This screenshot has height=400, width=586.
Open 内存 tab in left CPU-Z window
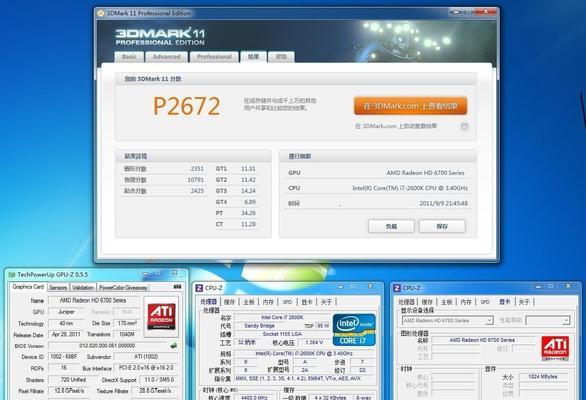(x=268, y=302)
